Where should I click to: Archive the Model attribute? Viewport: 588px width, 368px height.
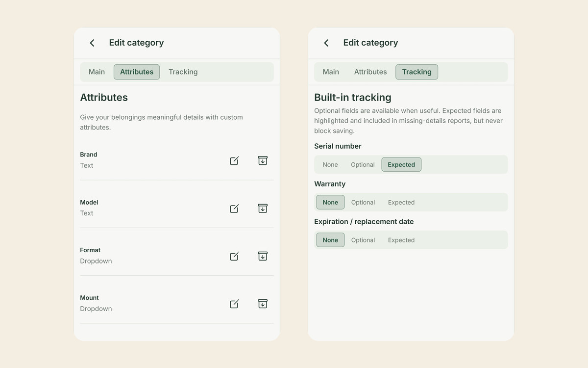pos(263,209)
